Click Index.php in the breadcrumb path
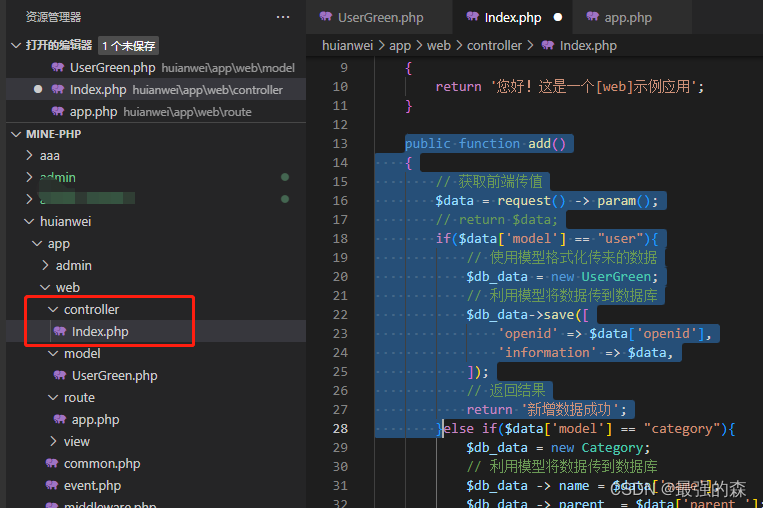Image resolution: width=763 pixels, height=508 pixels. pos(588,46)
